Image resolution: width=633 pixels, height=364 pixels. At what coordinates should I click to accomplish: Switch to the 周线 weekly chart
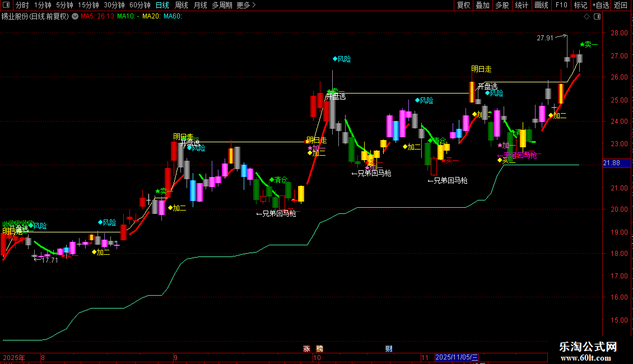pos(181,5)
